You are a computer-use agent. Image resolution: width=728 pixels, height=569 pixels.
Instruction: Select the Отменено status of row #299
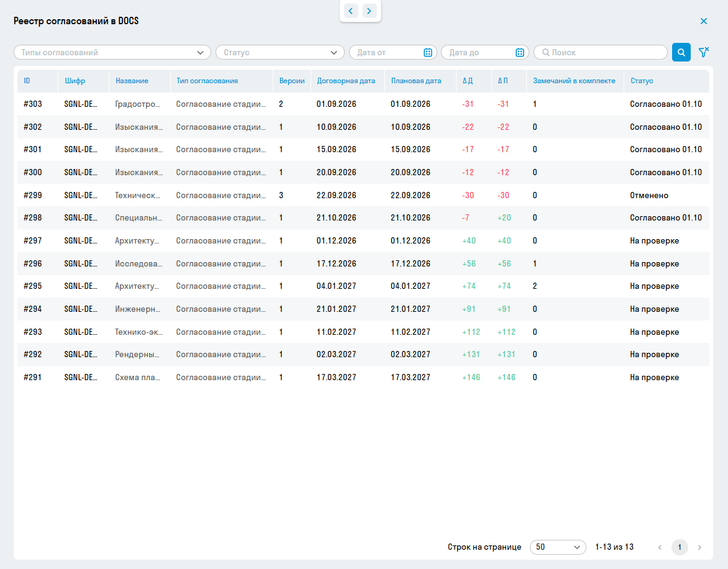point(649,196)
